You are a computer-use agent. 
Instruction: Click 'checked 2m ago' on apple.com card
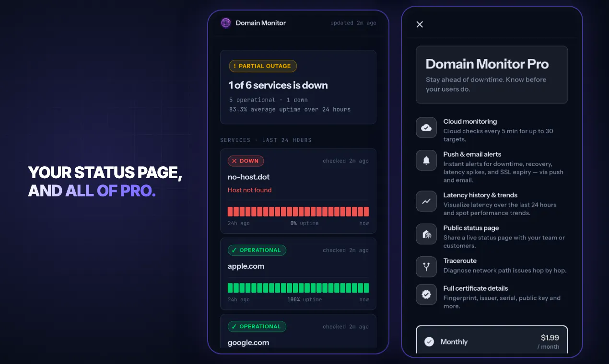[346, 250]
